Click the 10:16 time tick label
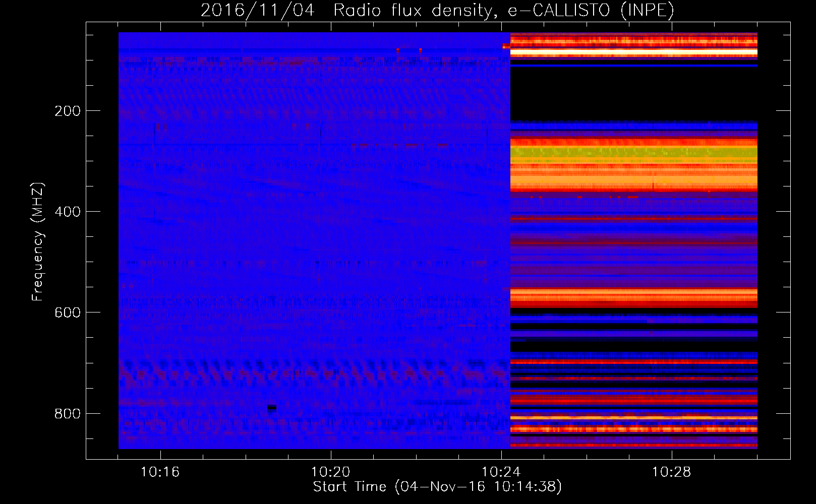This screenshot has width=816, height=504. click(160, 472)
